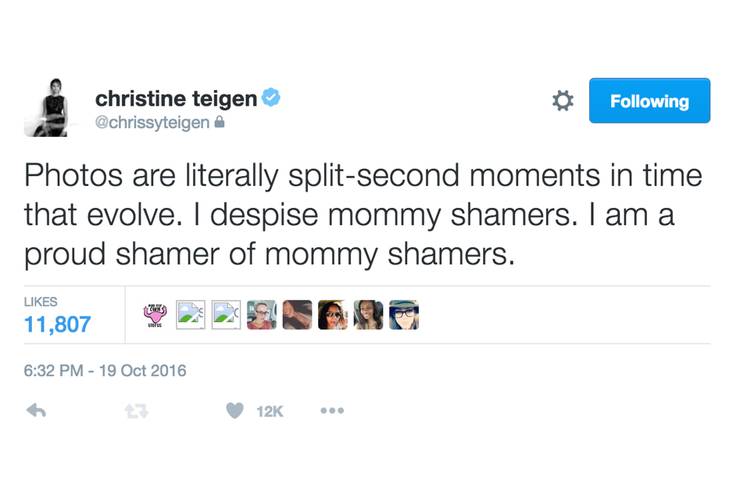
Task: Click the LIKES label
Action: click(x=41, y=301)
